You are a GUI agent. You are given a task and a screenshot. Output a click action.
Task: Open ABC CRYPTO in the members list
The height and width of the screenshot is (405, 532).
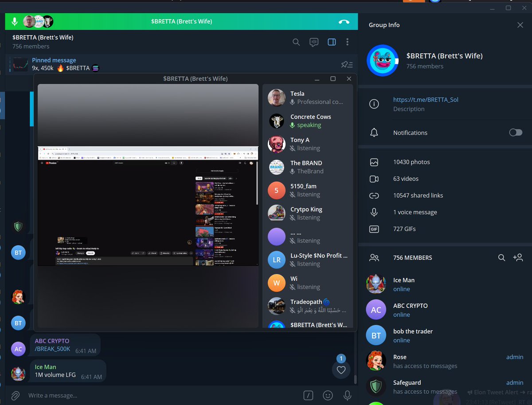445,310
